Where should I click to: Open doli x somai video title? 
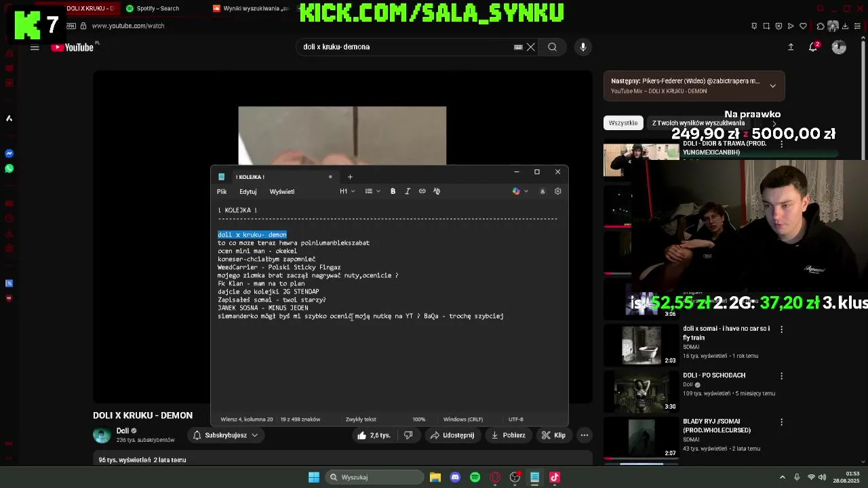[726, 333]
